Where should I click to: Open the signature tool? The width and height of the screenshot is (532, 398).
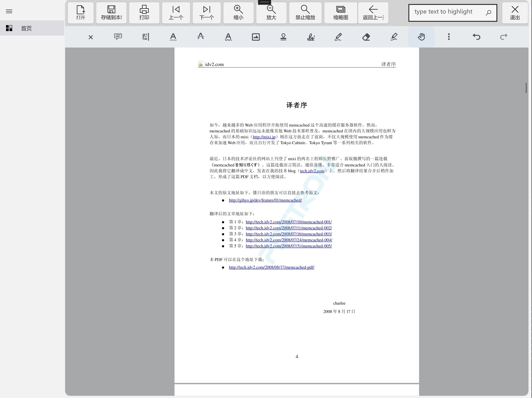click(x=311, y=37)
